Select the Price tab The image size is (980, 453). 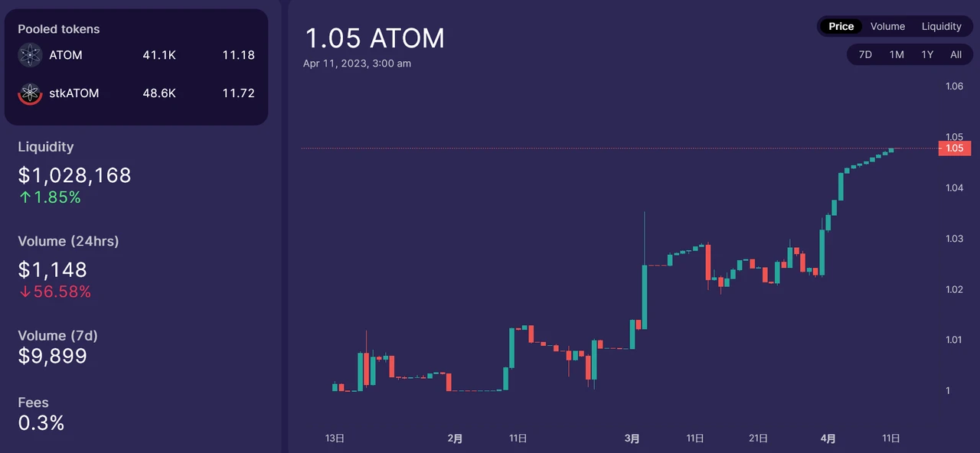pos(841,26)
